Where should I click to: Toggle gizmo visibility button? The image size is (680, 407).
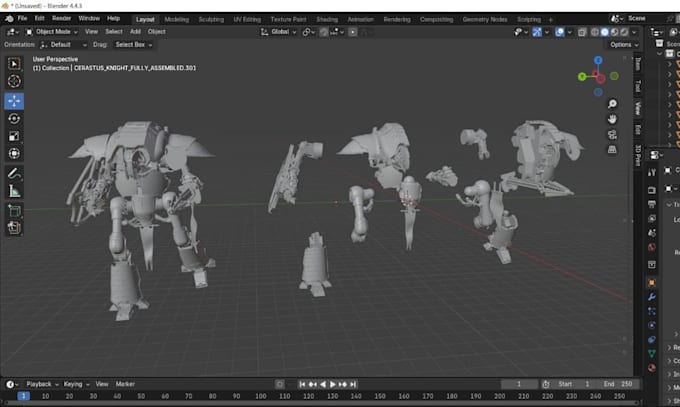pos(537,32)
